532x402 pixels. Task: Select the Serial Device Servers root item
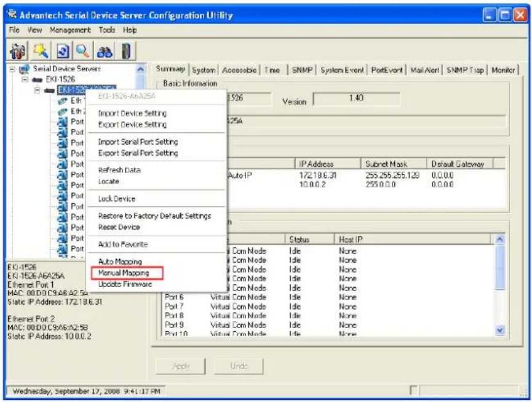67,68
